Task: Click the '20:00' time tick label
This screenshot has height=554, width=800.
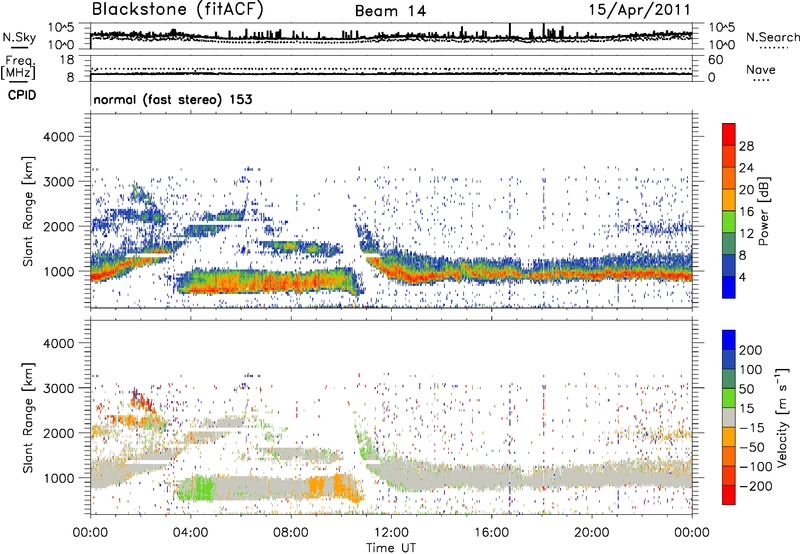Action: pos(591,533)
